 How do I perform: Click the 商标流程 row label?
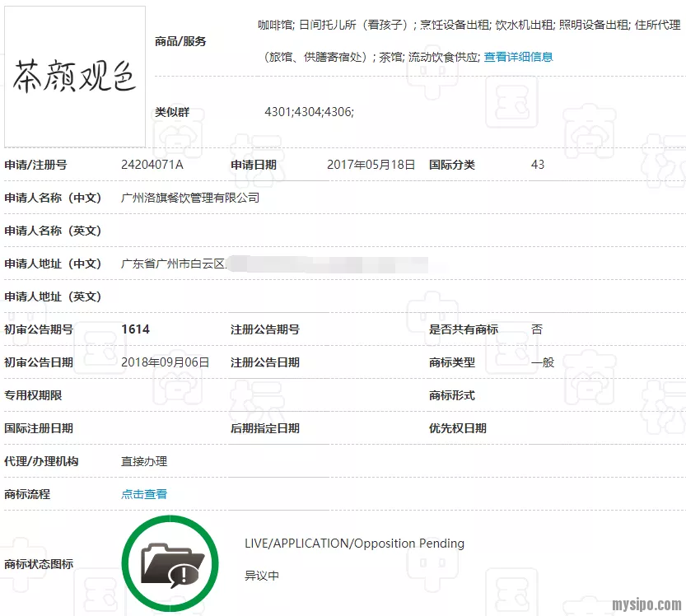click(x=27, y=494)
